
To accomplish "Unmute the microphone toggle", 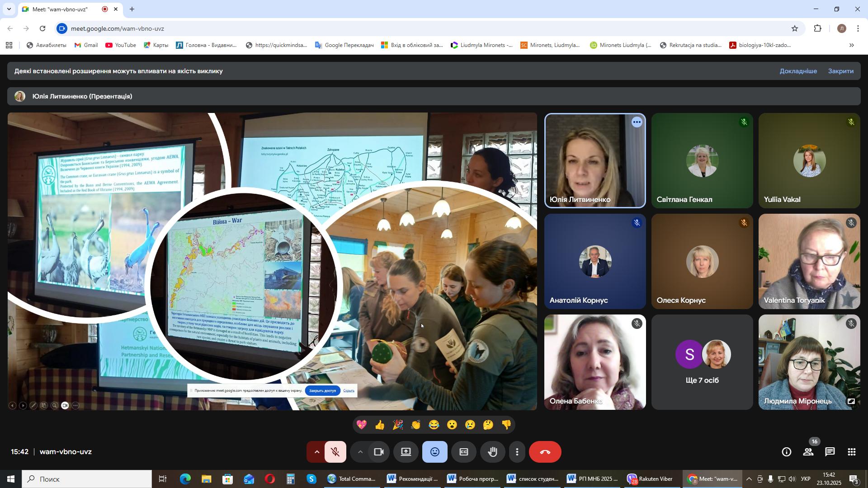I will 335,452.
